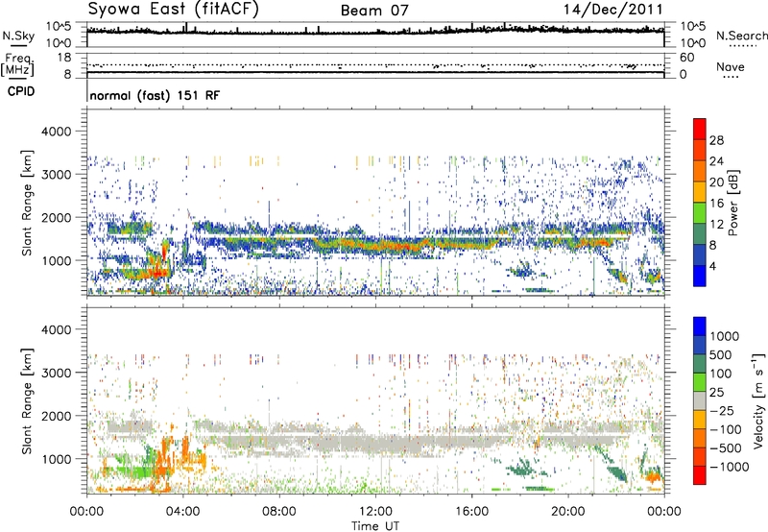768x532 pixels.
Task: Click the '-500' velocity colorbar tick
Action: point(725,448)
